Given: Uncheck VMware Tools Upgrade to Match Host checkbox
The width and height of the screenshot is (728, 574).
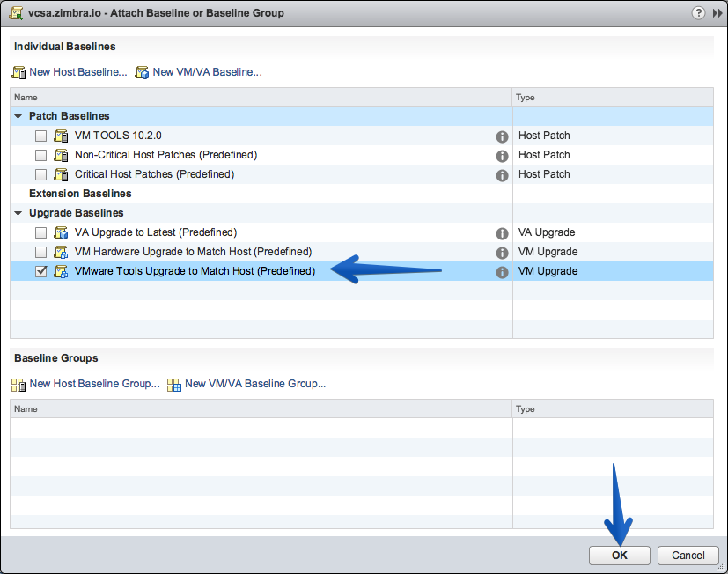Looking at the screenshot, I should (x=40, y=271).
